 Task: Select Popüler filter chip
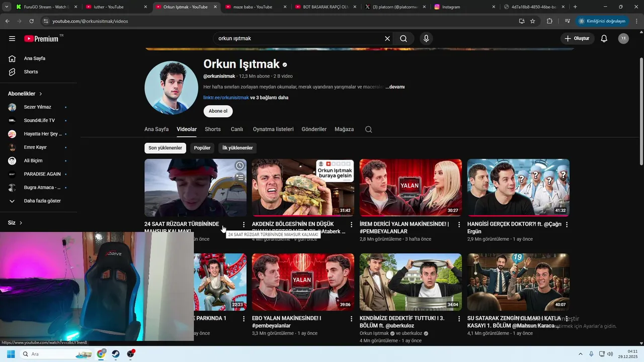[x=202, y=148]
